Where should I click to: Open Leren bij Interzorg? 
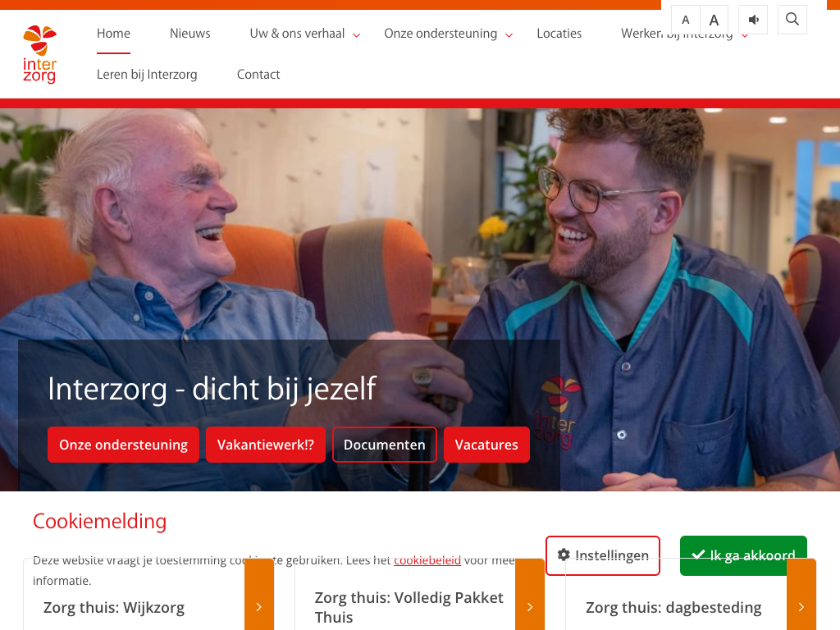point(147,75)
